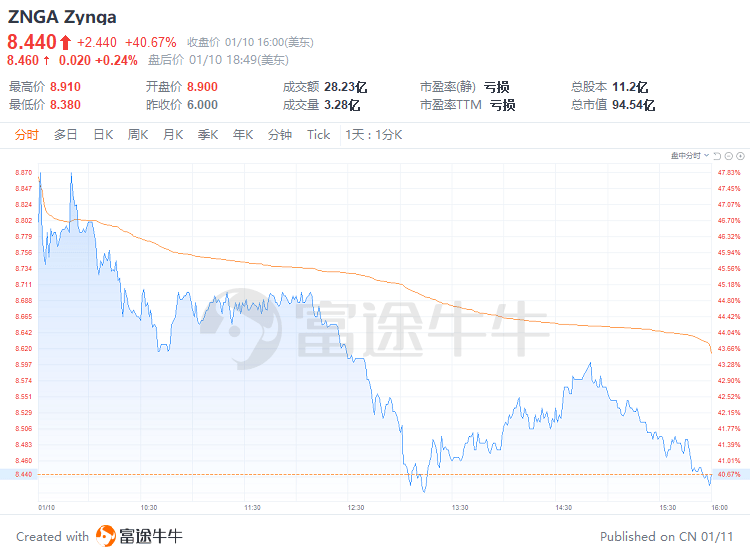This screenshot has width=750, height=557.
Task: Click the 成交额 28.23亿 value
Action: click(345, 87)
